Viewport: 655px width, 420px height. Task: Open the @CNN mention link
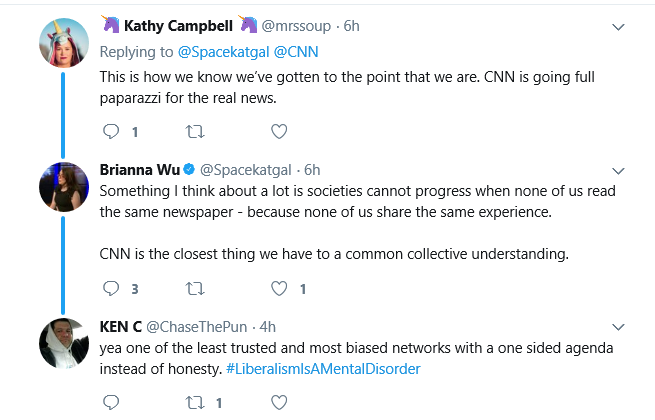click(x=296, y=52)
